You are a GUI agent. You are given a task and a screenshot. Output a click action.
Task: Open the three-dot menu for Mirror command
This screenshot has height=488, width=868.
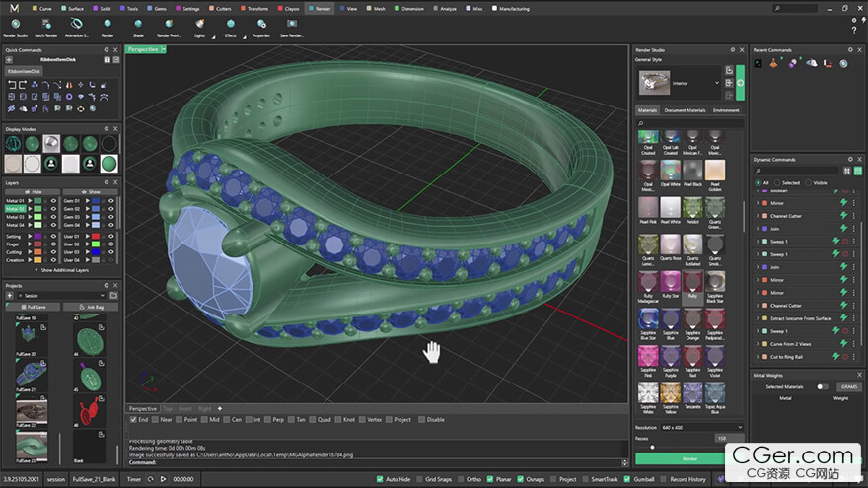pos(854,203)
